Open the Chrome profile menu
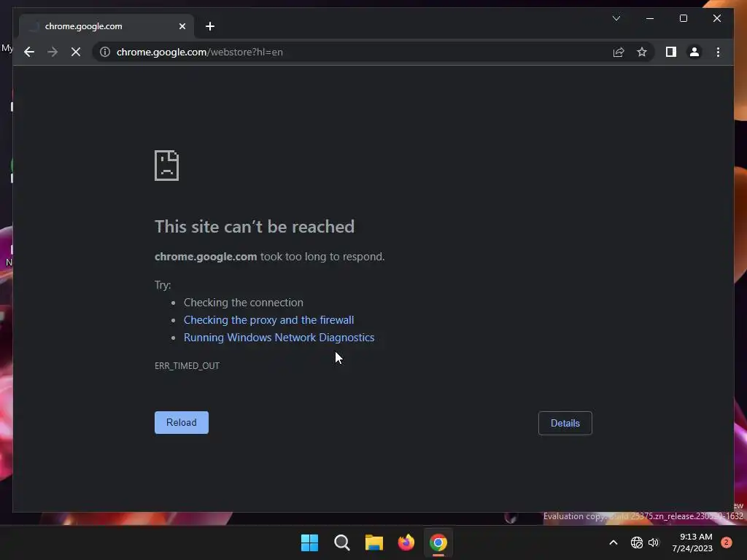This screenshot has height=560, width=747. 694,52
